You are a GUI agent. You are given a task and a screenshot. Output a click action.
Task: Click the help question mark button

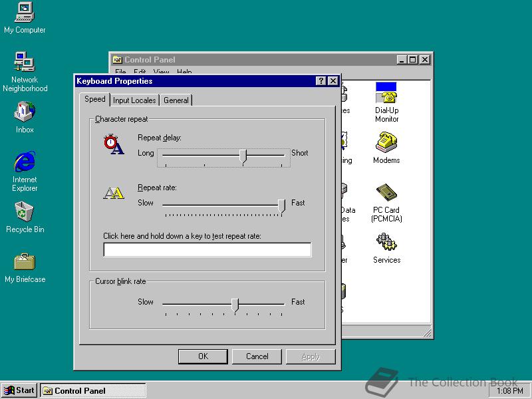321,80
